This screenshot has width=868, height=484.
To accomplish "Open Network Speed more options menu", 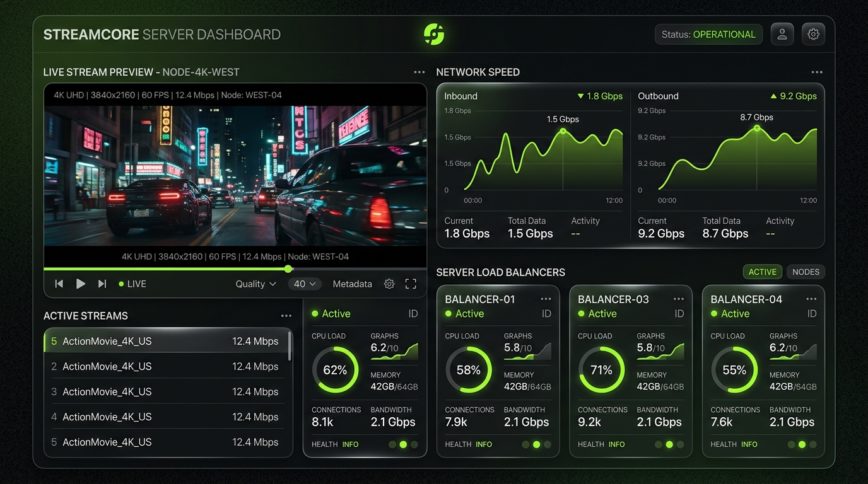I will (817, 72).
